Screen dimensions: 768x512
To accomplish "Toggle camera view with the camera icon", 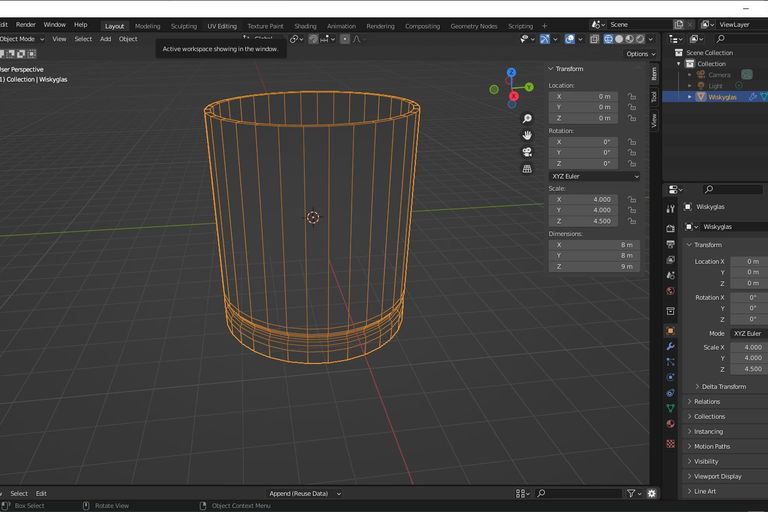I will pyautogui.click(x=527, y=152).
